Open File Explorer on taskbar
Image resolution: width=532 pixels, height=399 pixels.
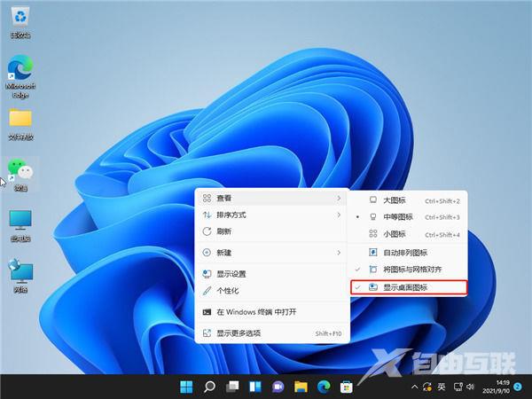coord(301,387)
